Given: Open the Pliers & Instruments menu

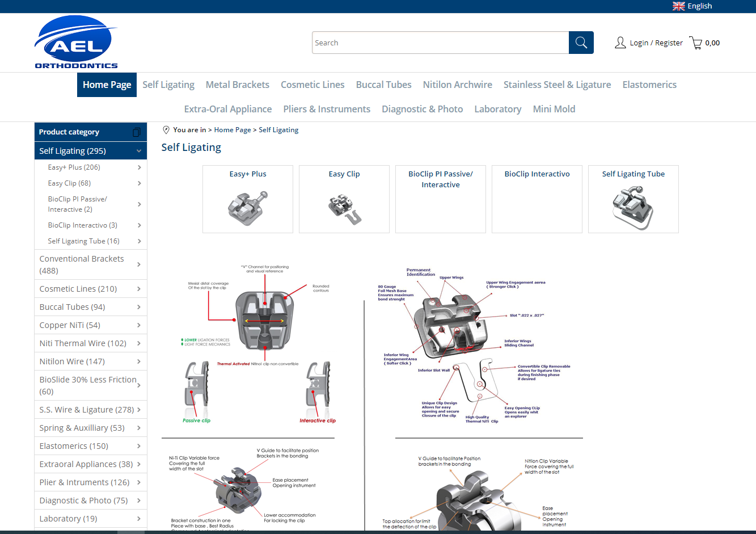Looking at the screenshot, I should click(x=327, y=109).
